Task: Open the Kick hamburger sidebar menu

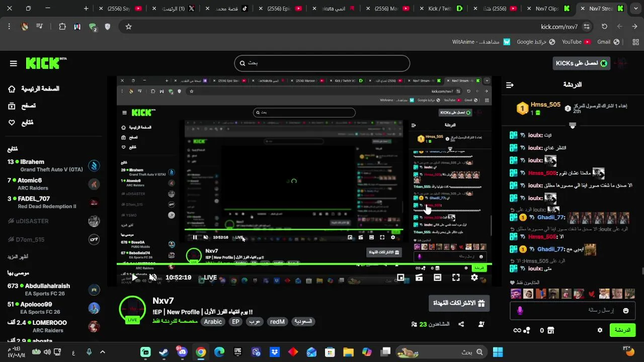Action: coord(13,63)
